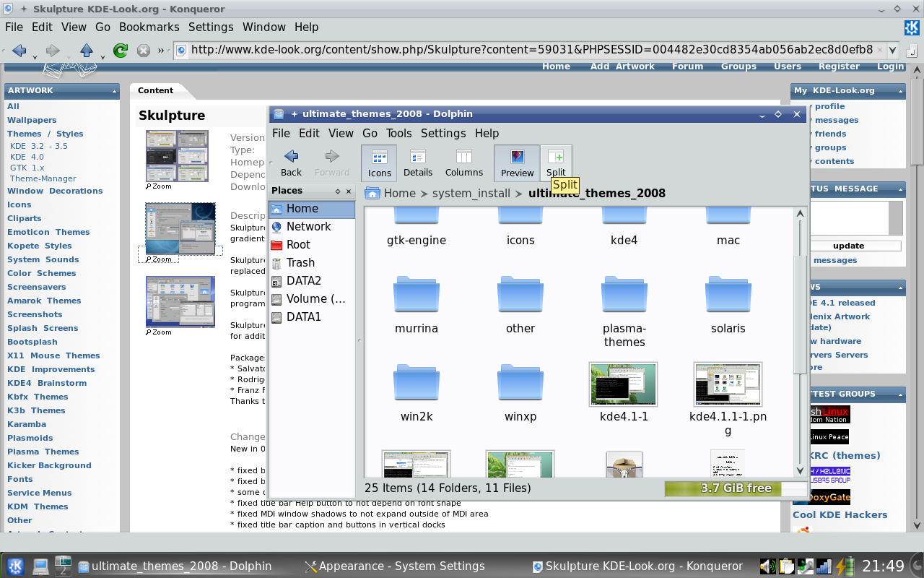Select the kde4.1-1 image thumbnail
This screenshot has height=578, width=924.
[624, 385]
